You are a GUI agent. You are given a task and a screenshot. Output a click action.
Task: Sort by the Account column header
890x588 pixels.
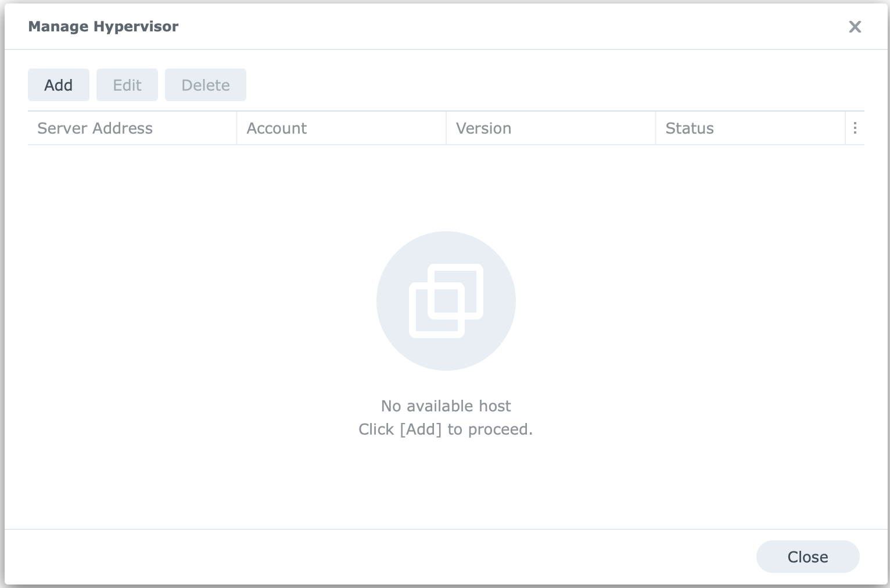342,128
